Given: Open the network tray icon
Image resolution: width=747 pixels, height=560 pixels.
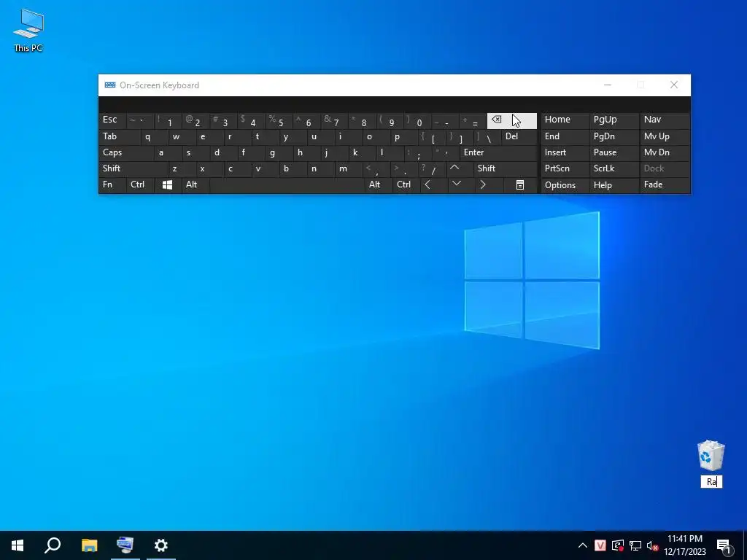Looking at the screenshot, I should coord(635,545).
